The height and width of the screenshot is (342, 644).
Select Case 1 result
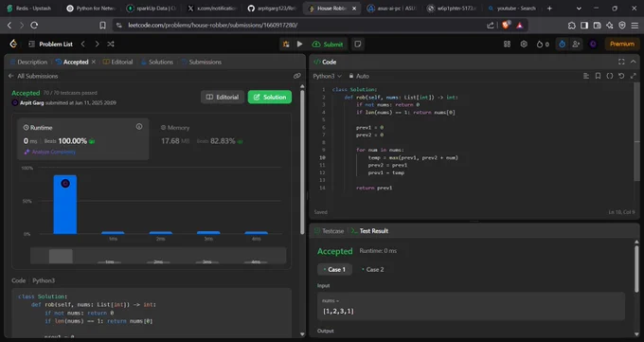(x=334, y=270)
